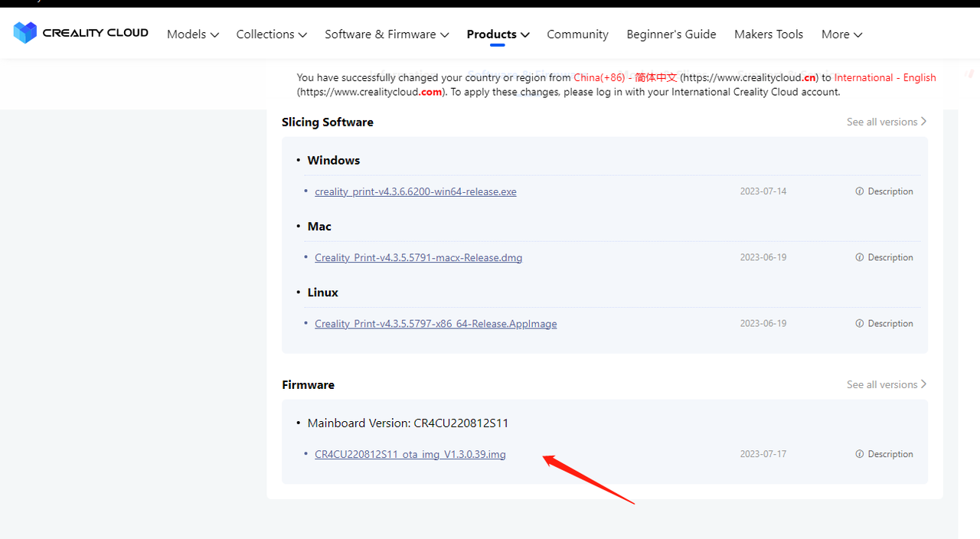980x539 pixels.
Task: Download CR4CU220812S11 ota img firmware
Action: 410,454
